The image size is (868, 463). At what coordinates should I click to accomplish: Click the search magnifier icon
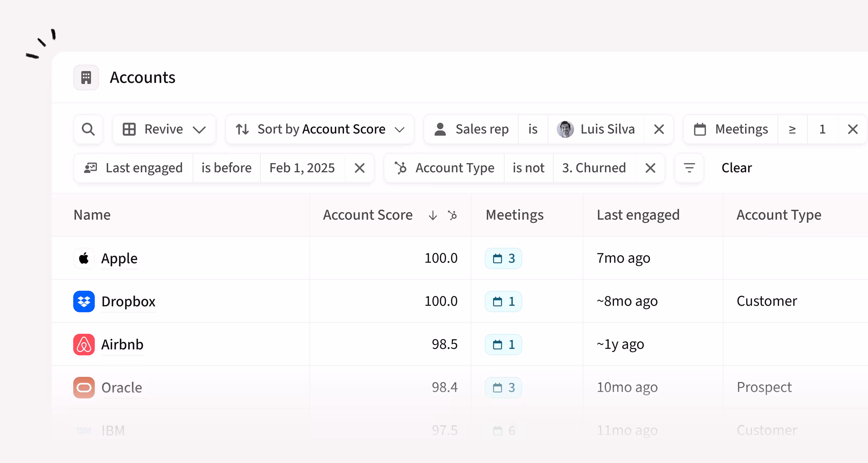[x=88, y=129]
